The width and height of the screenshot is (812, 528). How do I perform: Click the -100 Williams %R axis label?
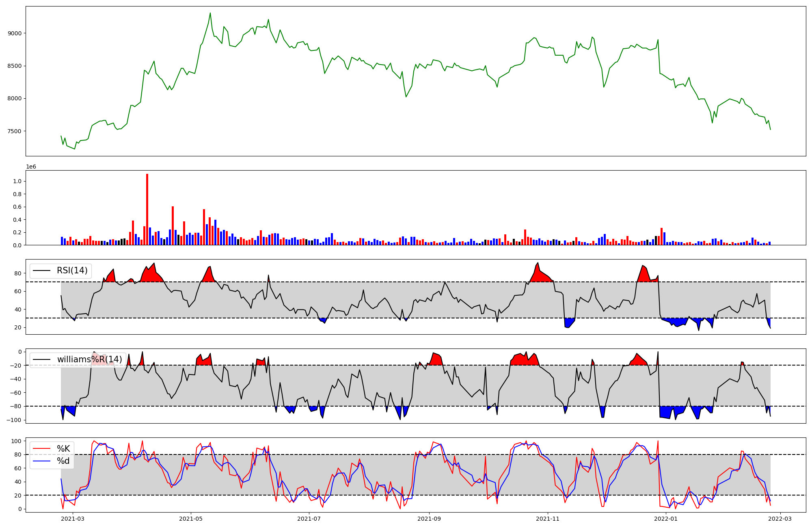click(15, 420)
